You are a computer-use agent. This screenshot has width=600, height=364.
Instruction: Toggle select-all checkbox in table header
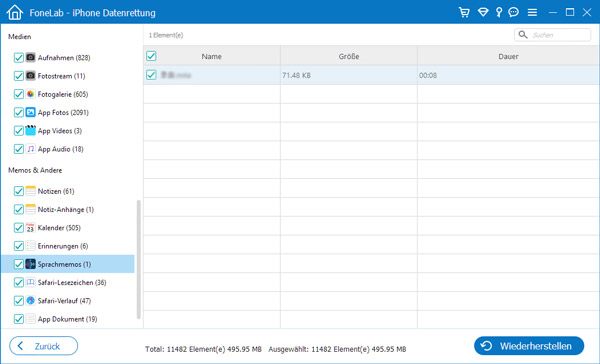(x=151, y=56)
